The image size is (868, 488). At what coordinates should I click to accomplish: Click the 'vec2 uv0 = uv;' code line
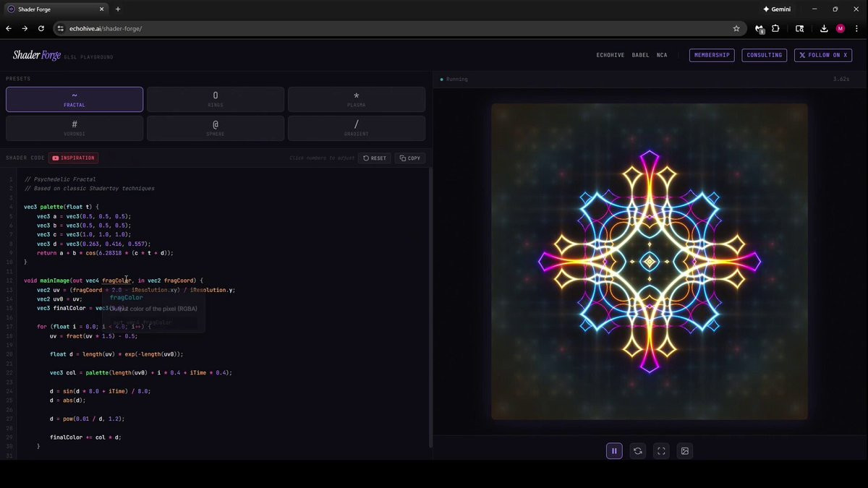(x=60, y=299)
